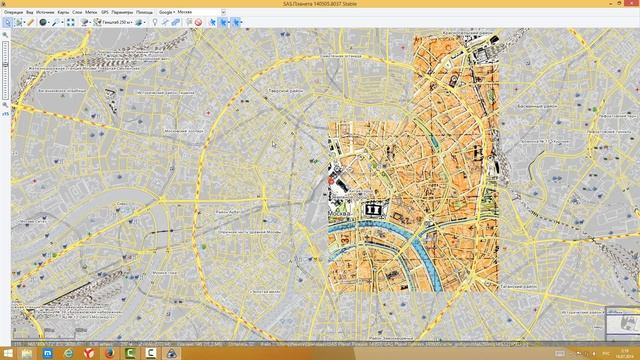Open the white Camtasia taskbar icon
The width and height of the screenshot is (640, 360).
[x=151, y=353]
